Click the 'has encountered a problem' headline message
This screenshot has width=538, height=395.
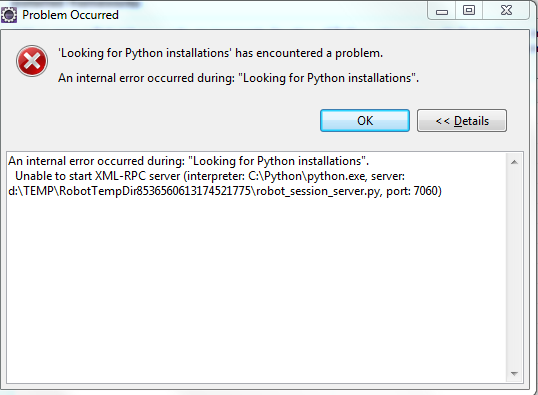(x=220, y=53)
